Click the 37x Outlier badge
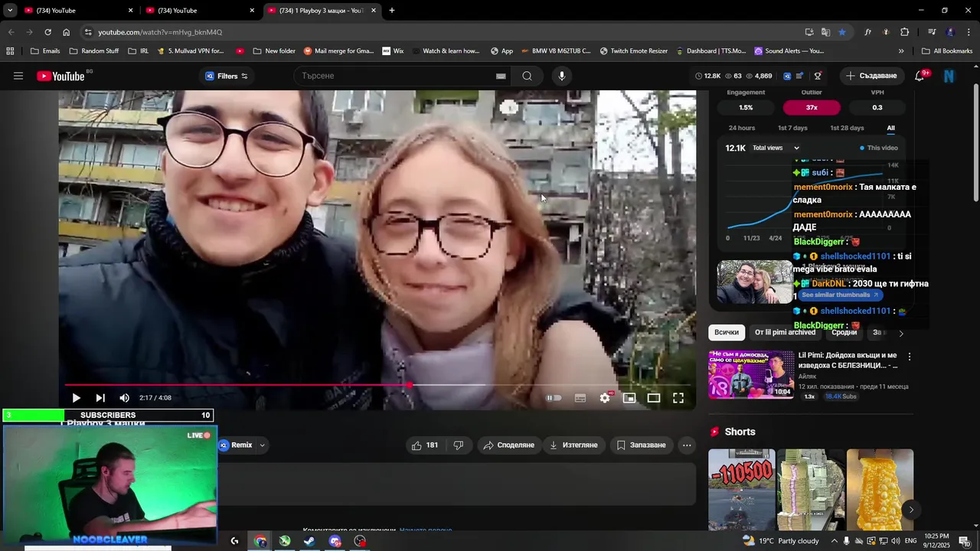 812,107
